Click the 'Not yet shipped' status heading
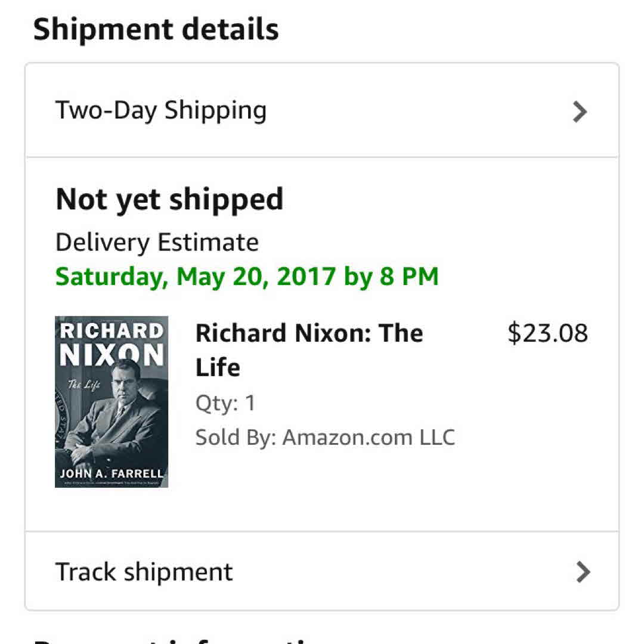 (x=169, y=199)
